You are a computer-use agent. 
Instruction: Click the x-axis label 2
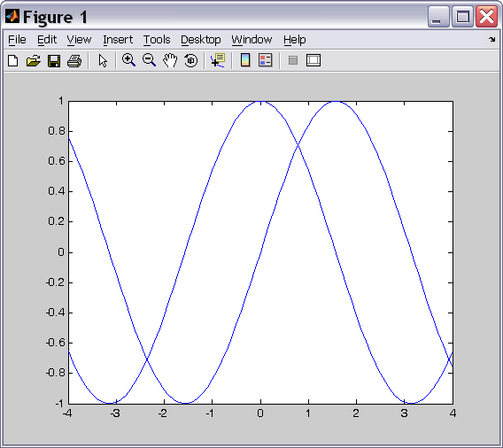[x=356, y=413]
